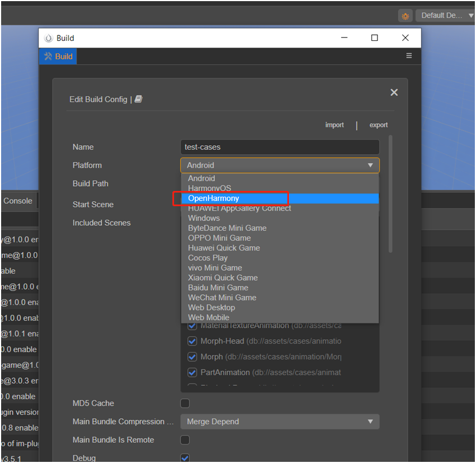Close the Edit Build Config dialog
This screenshot has width=476, height=463.
[394, 92]
